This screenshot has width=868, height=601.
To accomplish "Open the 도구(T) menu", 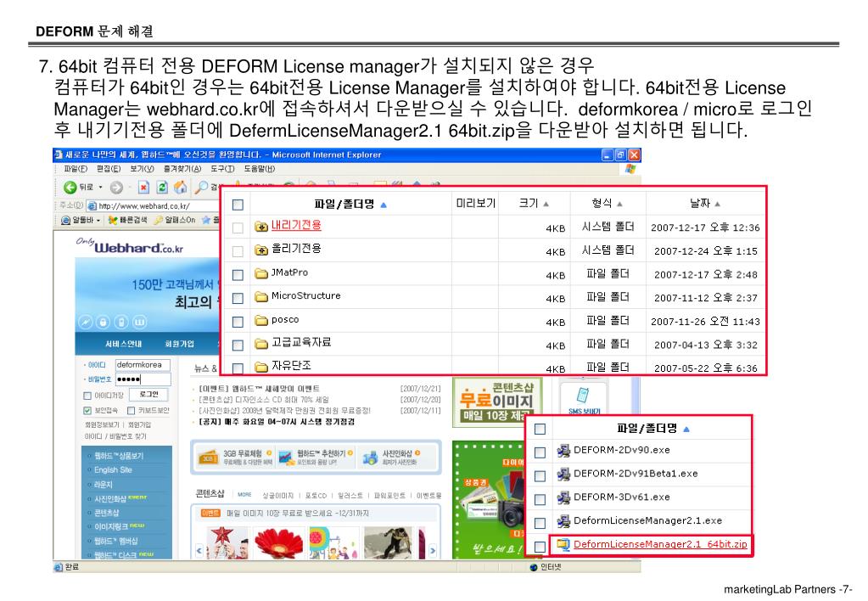I will pyautogui.click(x=222, y=169).
